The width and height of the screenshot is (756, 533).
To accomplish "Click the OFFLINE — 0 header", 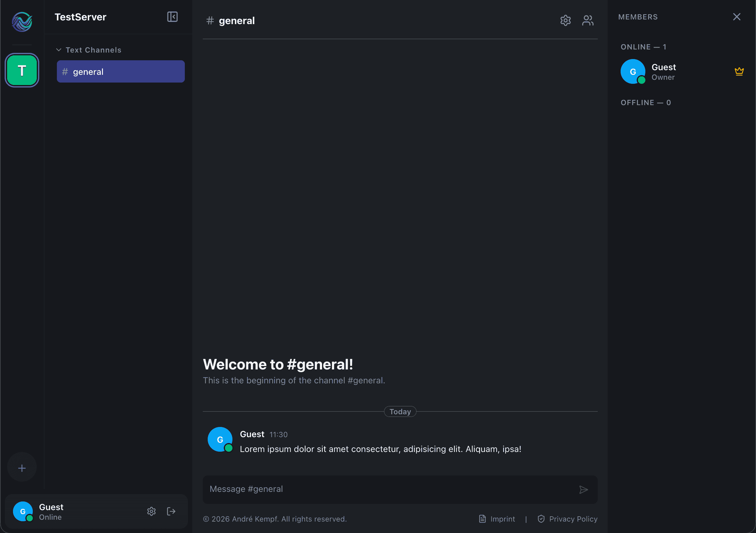I will (645, 102).
